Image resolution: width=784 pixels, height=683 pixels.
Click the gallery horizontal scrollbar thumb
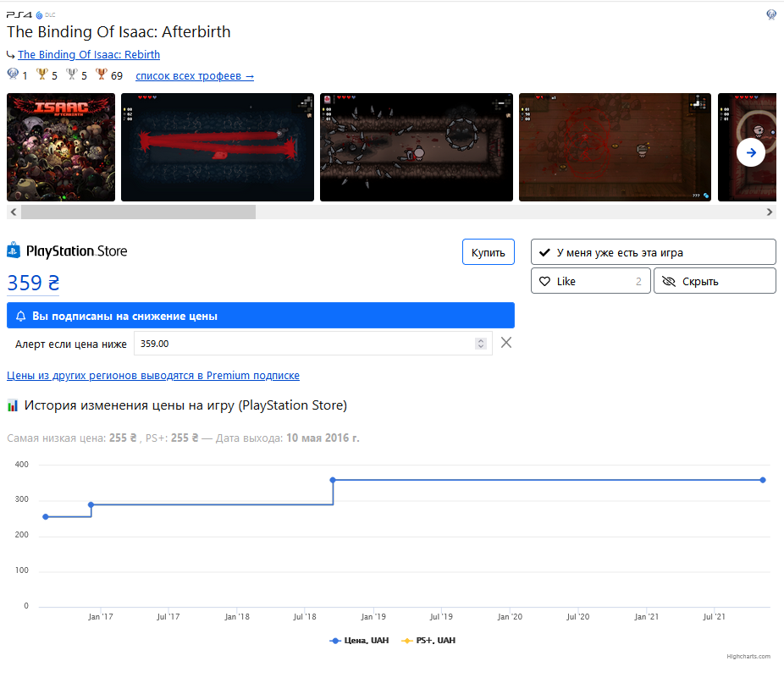tap(138, 212)
